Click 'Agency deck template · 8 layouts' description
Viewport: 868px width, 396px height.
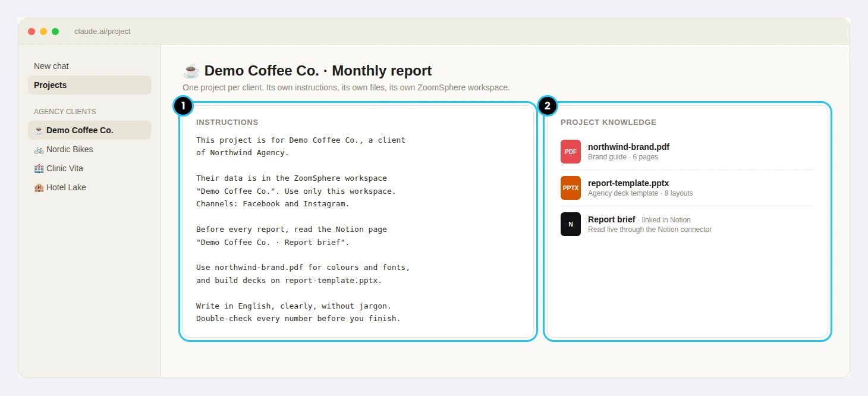(640, 193)
